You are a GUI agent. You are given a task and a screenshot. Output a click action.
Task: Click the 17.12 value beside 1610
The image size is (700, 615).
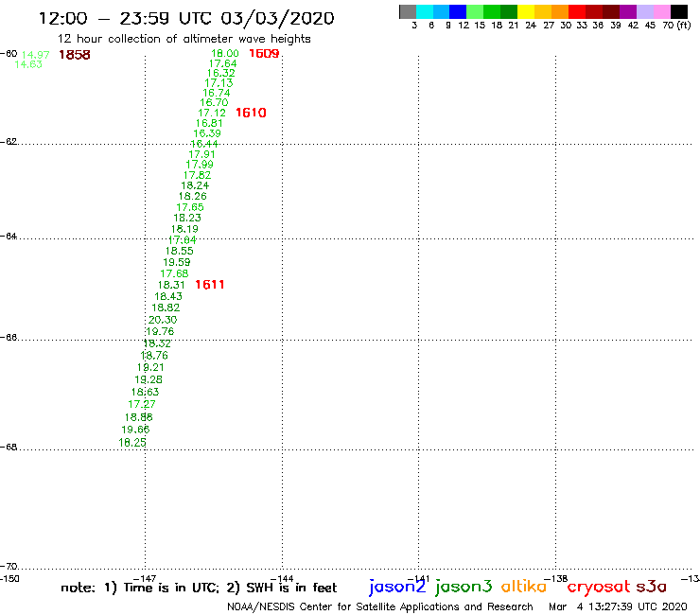[212, 113]
